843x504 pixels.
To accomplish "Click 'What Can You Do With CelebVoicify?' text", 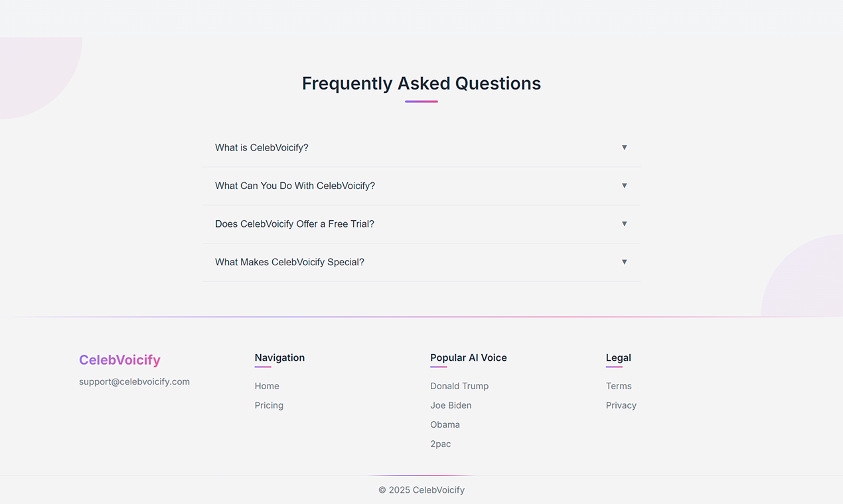I will [295, 186].
